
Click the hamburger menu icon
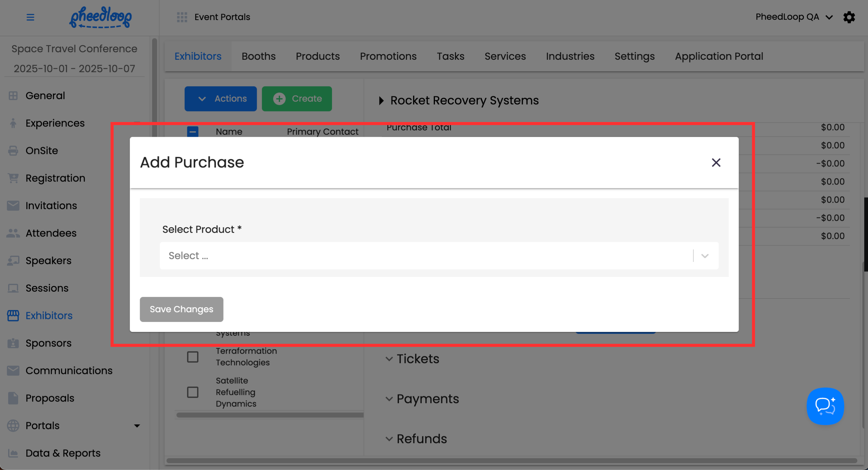(x=30, y=17)
